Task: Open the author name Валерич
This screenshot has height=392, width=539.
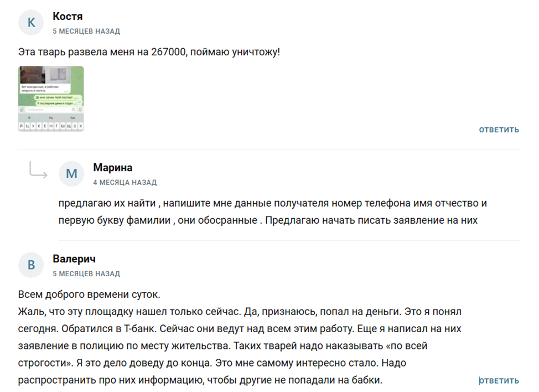Action: coord(74,259)
